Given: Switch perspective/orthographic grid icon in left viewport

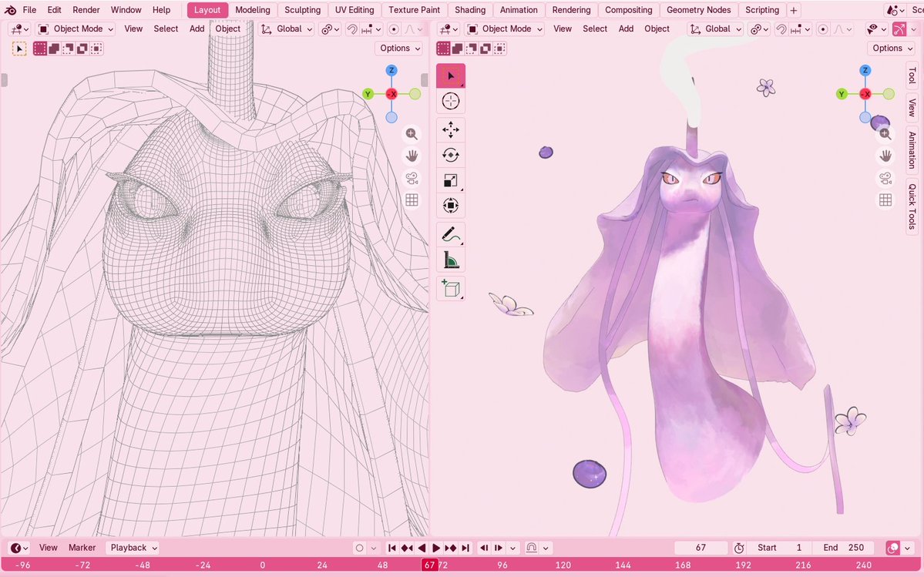Looking at the screenshot, I should coord(412,200).
